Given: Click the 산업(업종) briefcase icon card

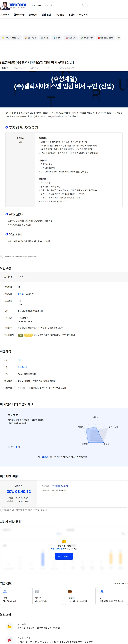Looking at the screenshot, I should (x=80, y=596).
